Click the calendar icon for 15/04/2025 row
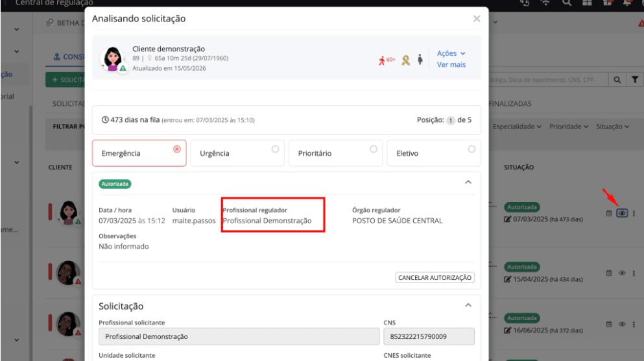 [609, 273]
